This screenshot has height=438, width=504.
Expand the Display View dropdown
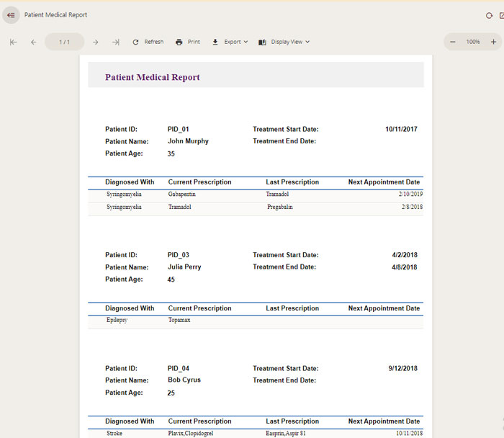coord(284,42)
